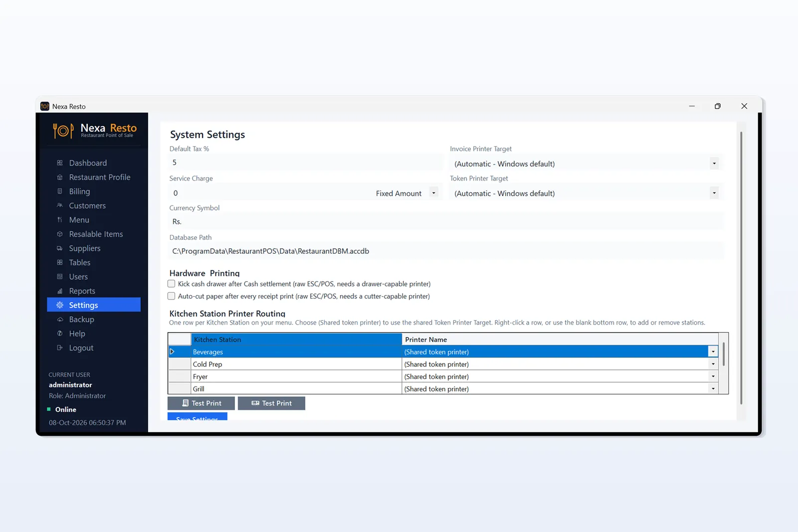Click the Settings gear icon

coord(60,305)
